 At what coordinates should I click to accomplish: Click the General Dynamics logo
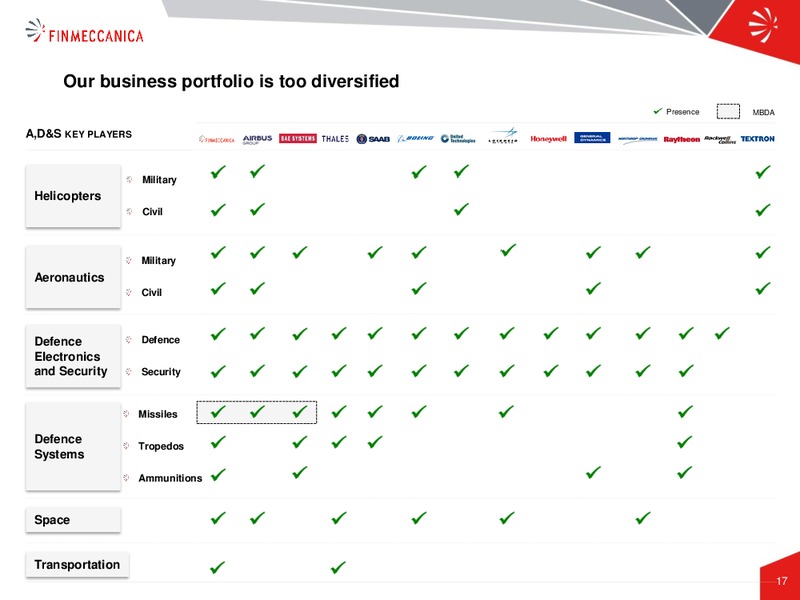tap(592, 138)
